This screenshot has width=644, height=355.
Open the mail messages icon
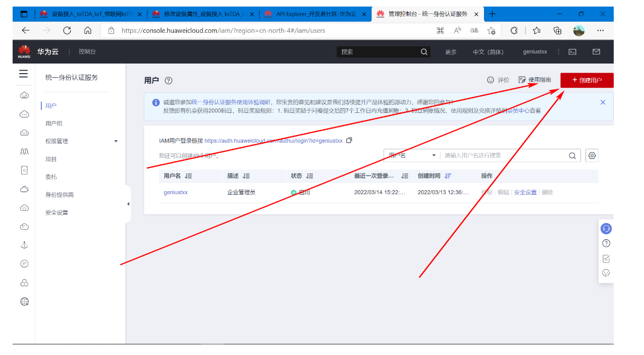596,52
